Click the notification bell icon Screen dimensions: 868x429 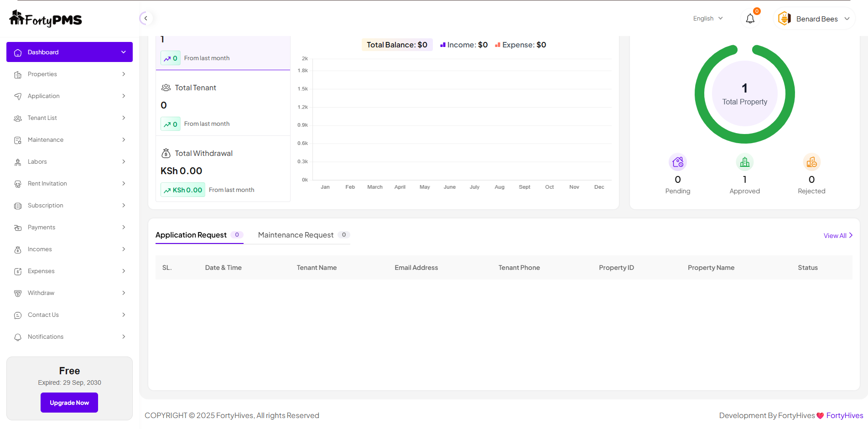click(x=750, y=19)
